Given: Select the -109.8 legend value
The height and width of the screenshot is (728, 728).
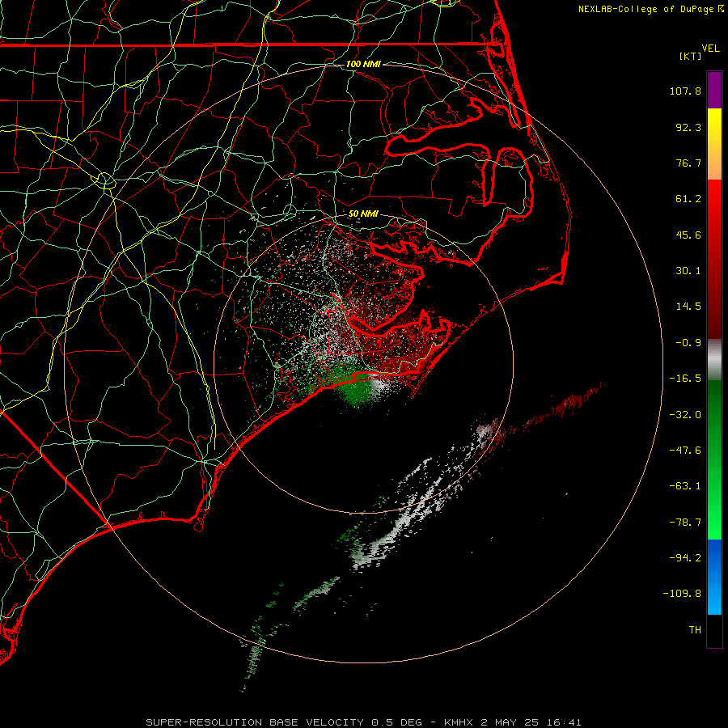Looking at the screenshot, I should tap(682, 594).
